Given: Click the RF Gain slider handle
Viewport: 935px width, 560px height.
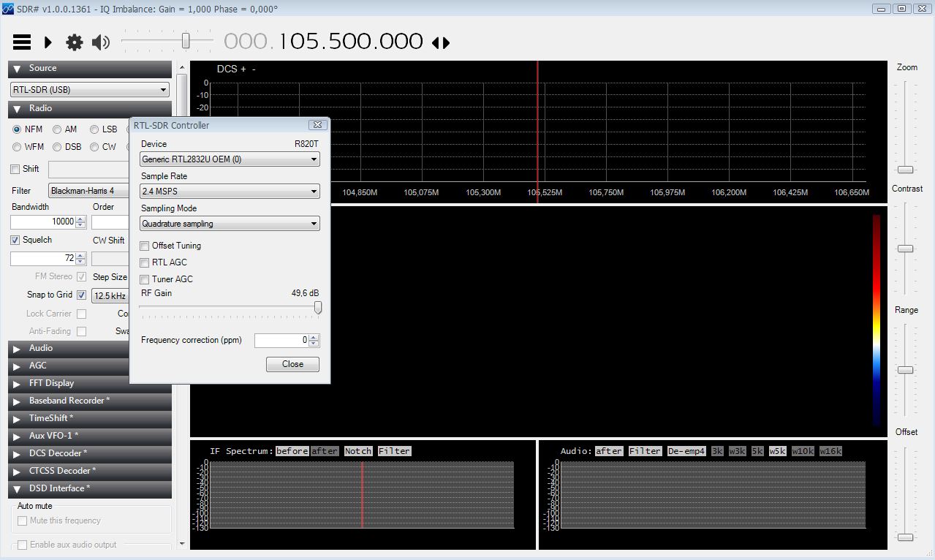Looking at the screenshot, I should (318, 309).
